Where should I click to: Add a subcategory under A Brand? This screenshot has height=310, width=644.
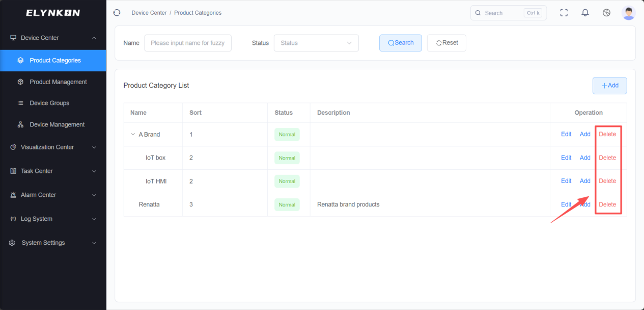pos(585,134)
